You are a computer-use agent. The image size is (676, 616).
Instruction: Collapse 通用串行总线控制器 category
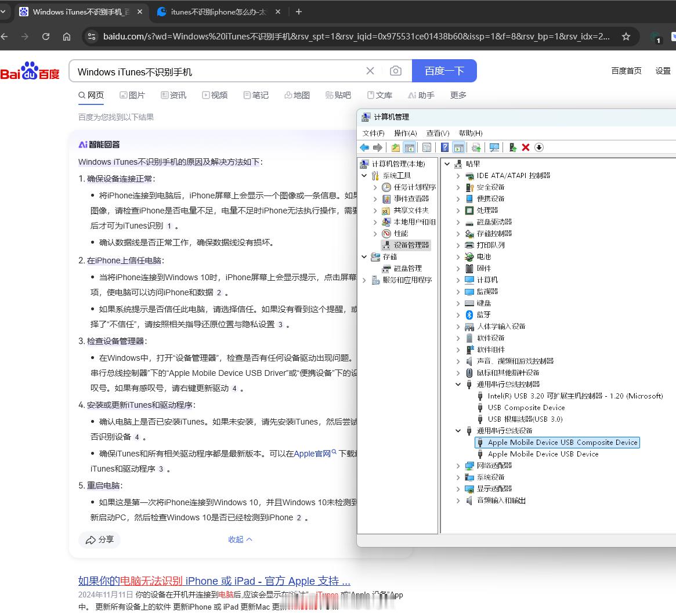point(458,385)
